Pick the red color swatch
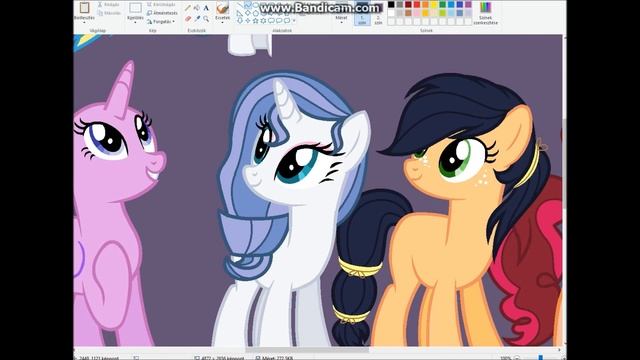Screen dimensions: 640x360 pos(417,4)
